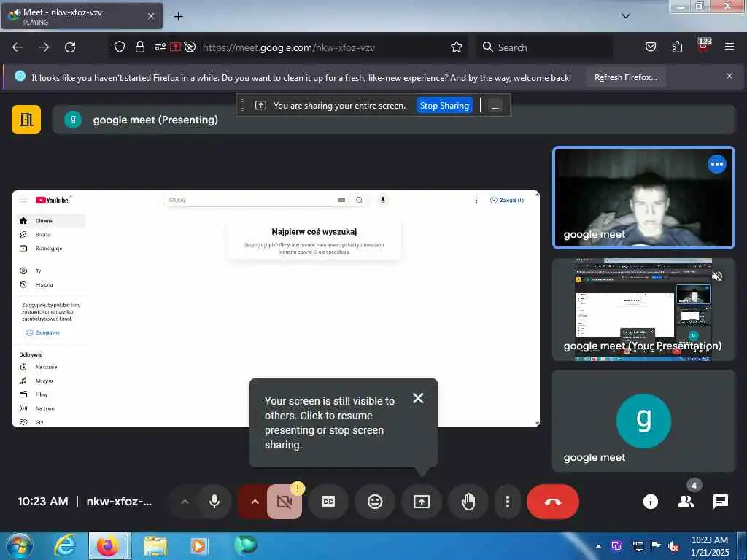This screenshot has width=747, height=560.
Task: Open the Firefox hamburger menu
Action: 729,47
